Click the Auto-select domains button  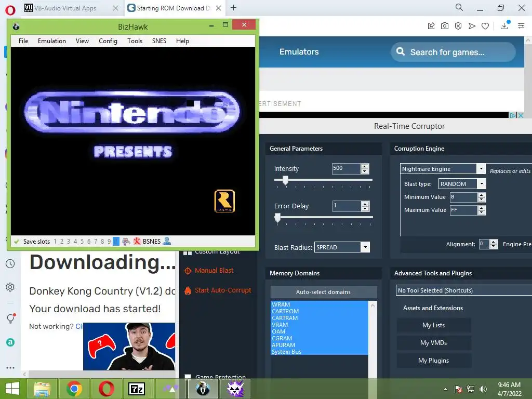323,292
